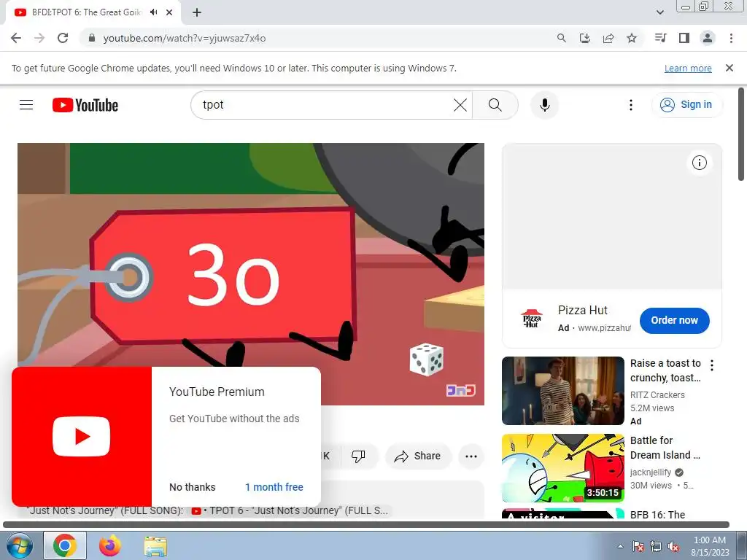This screenshot has height=560, width=747.
Task: Open jacknjellify channel name
Action: (650, 472)
